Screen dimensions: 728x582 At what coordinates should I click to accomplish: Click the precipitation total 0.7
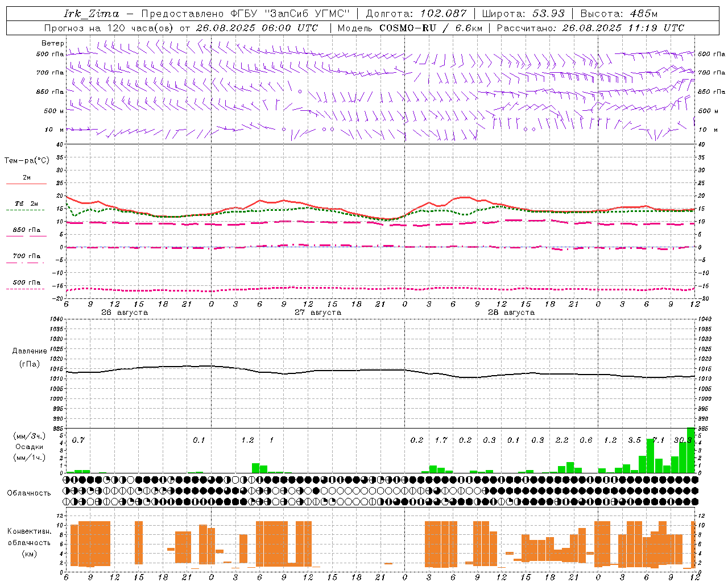[x=78, y=440]
